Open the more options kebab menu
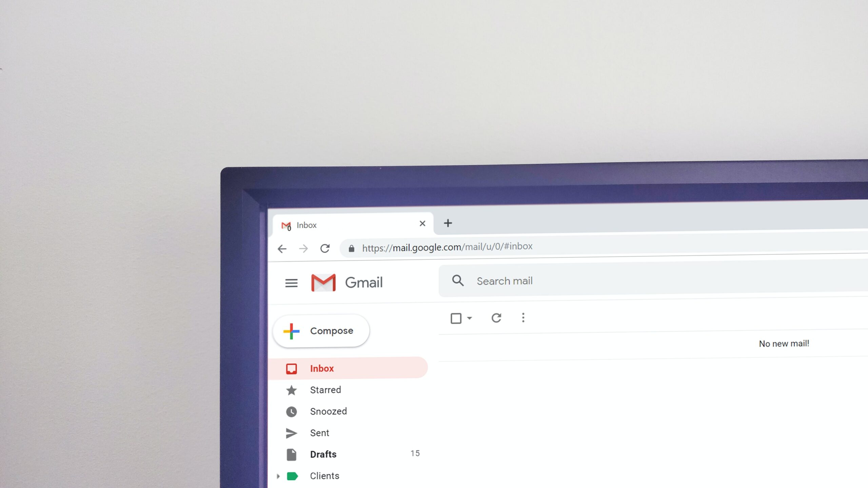 523,318
